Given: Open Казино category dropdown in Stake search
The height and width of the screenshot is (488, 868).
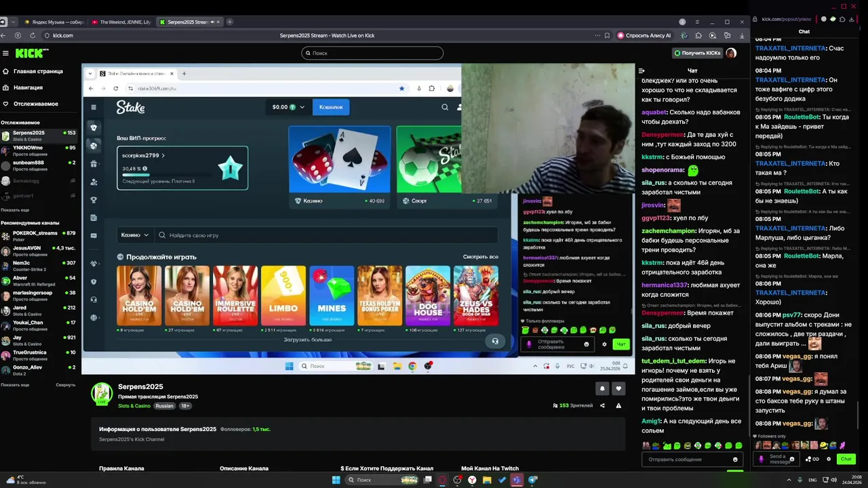Looking at the screenshot, I should coord(134,235).
